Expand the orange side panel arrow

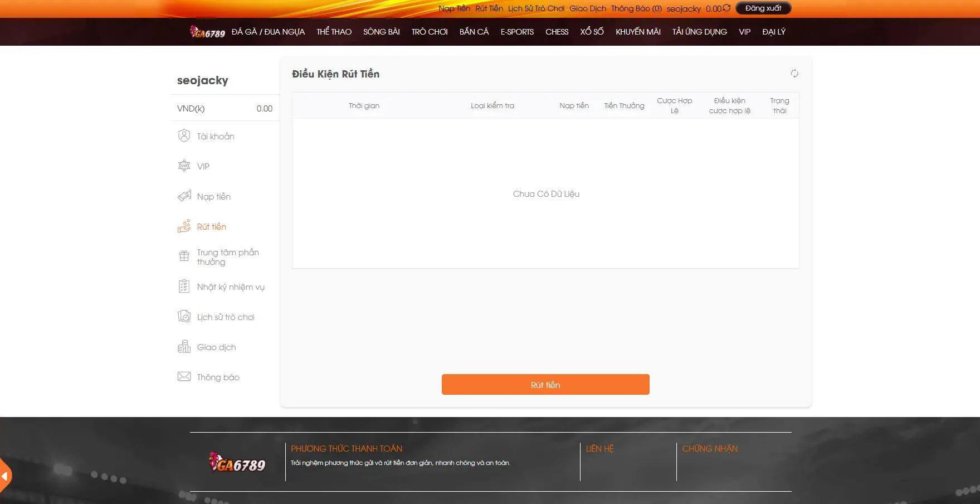(x=5, y=476)
